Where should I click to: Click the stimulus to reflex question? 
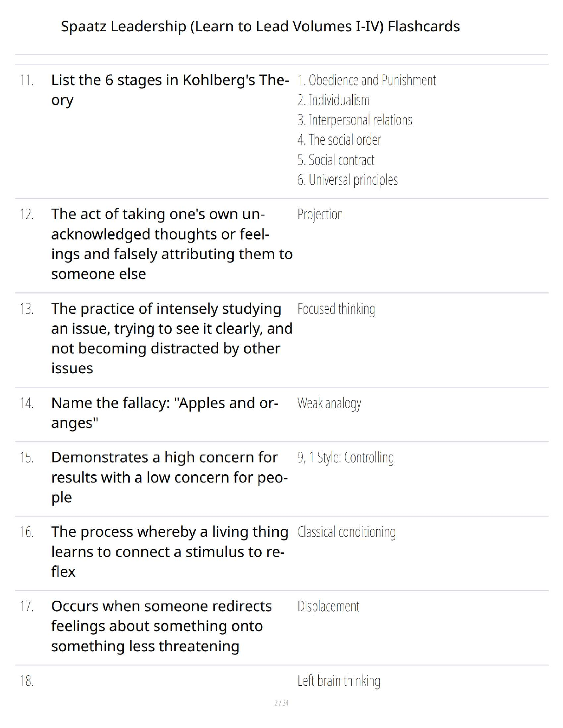click(170, 552)
